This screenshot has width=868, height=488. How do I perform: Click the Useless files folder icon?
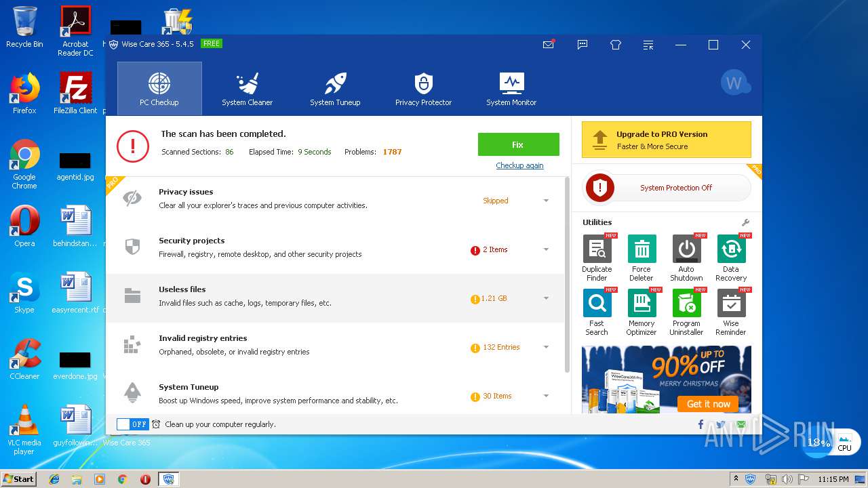pos(132,296)
